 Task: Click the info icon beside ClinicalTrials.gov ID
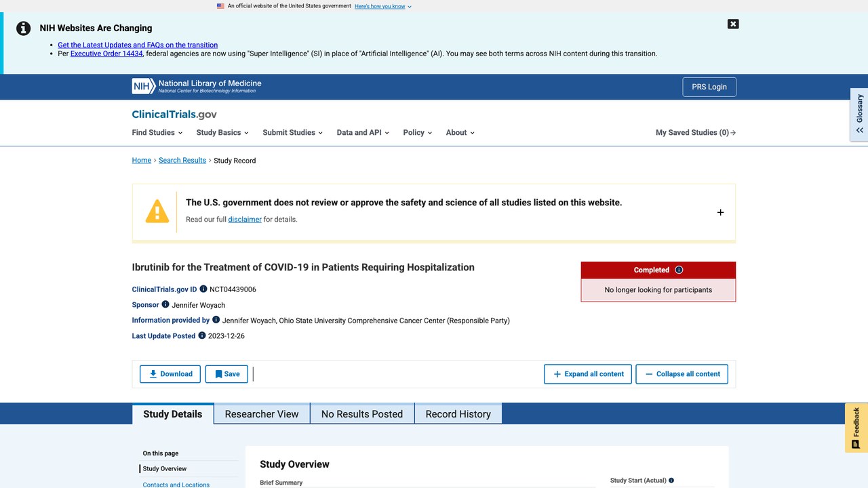203,289
